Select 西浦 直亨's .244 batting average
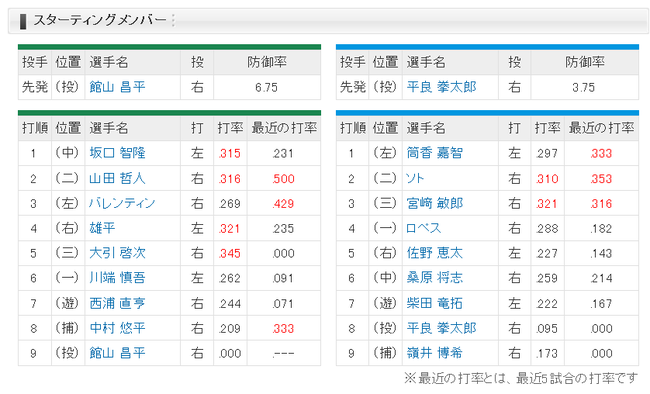The height and width of the screenshot is (394, 650). pyautogui.click(x=230, y=304)
